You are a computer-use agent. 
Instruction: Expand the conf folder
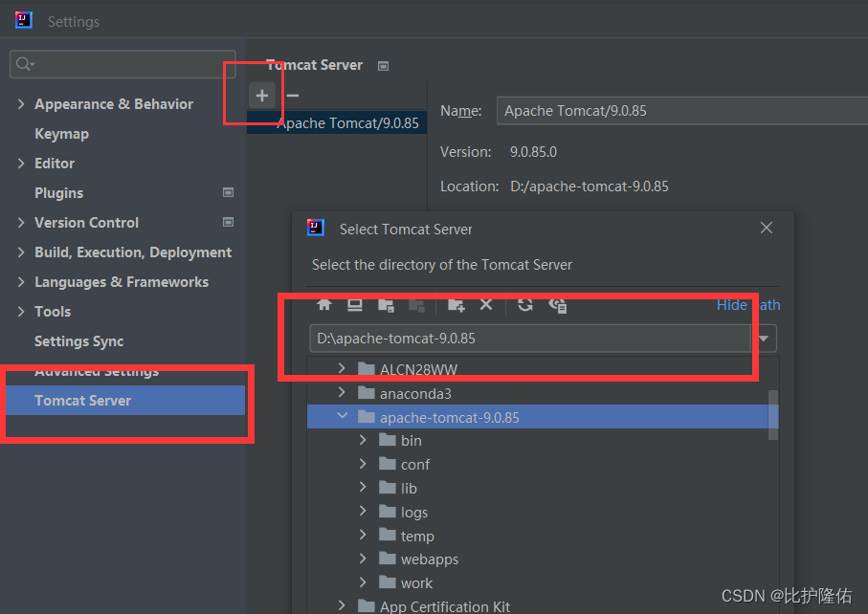pos(363,464)
